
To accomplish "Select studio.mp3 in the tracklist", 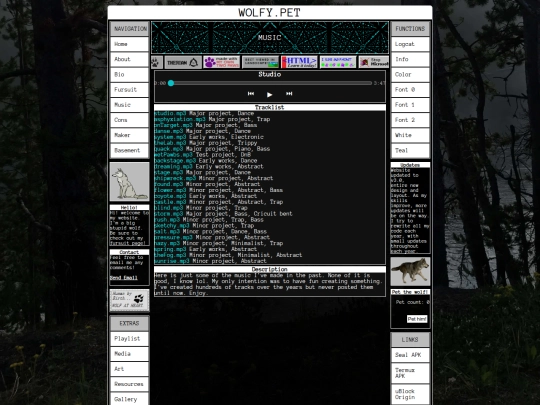I will [170, 113].
